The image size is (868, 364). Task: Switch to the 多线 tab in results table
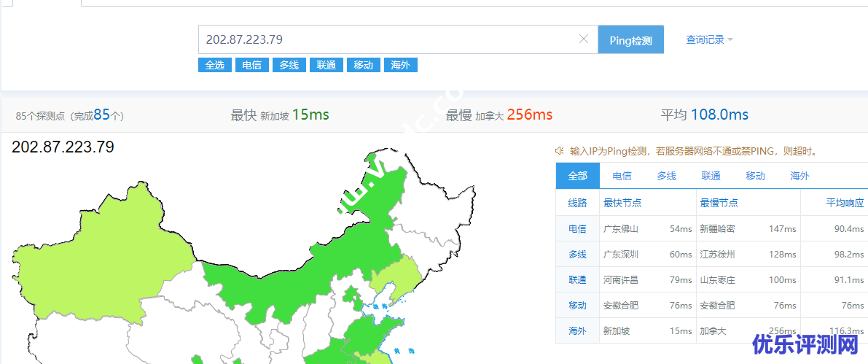tap(667, 176)
